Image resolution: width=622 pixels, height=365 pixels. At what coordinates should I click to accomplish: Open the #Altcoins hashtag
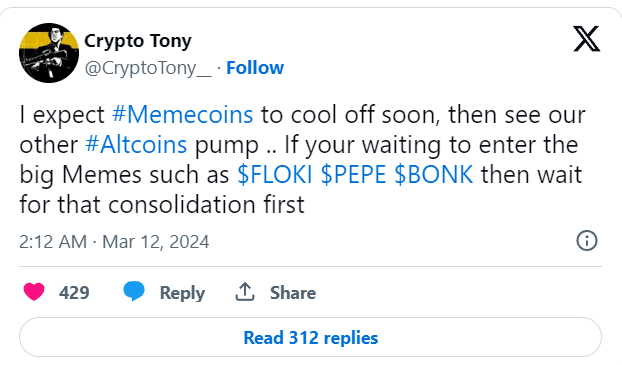pos(136,144)
